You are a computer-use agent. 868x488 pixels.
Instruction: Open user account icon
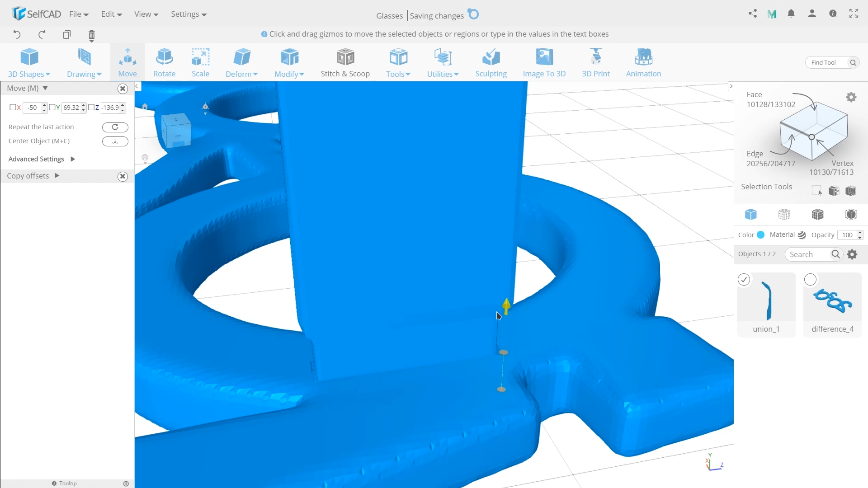point(812,14)
